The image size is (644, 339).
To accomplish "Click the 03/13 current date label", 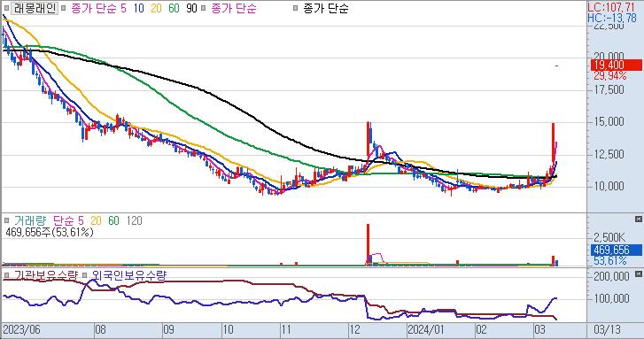I will coord(608,329).
